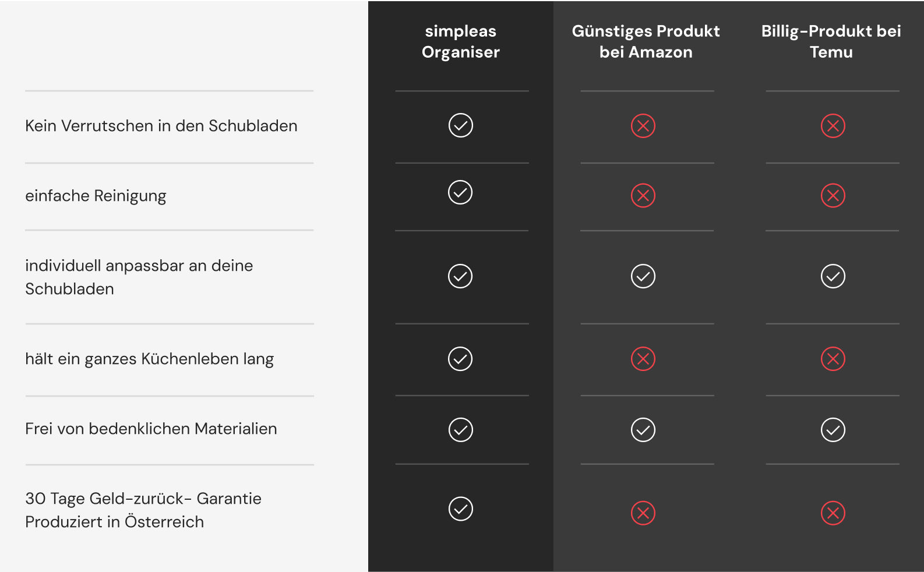The width and height of the screenshot is (924, 572).
Task: Click the Frei von bedenklichen Materialien label
Action: [151, 429]
